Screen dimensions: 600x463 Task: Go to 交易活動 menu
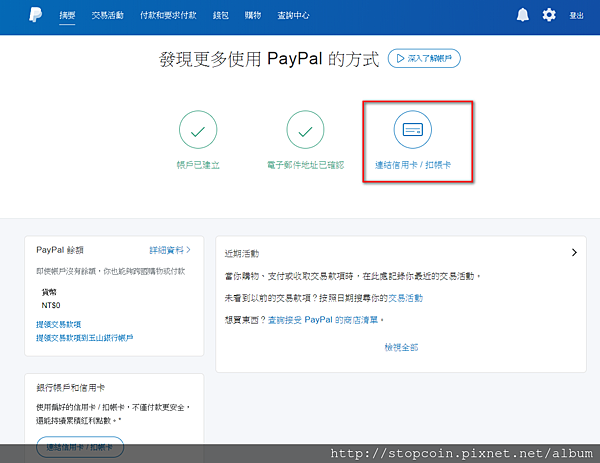[108, 15]
